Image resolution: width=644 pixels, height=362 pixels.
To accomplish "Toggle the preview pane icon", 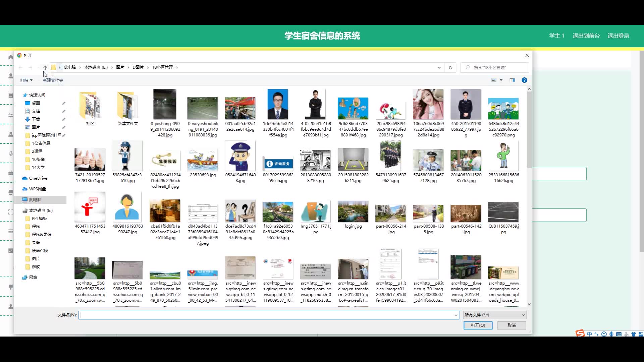I will click(512, 80).
